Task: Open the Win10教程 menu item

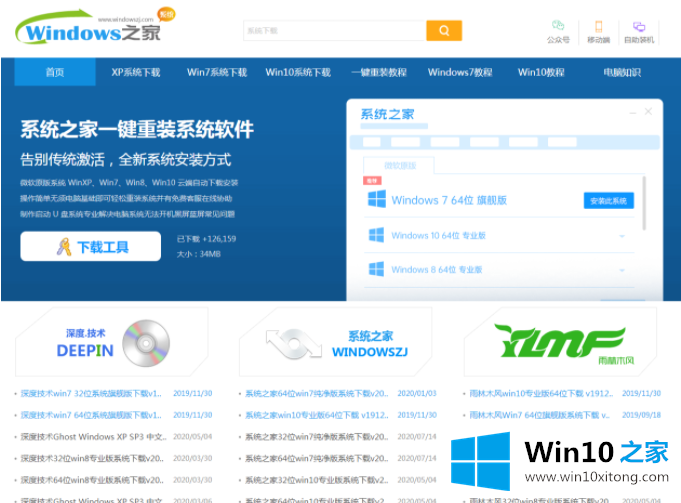Action: pyautogui.click(x=541, y=72)
